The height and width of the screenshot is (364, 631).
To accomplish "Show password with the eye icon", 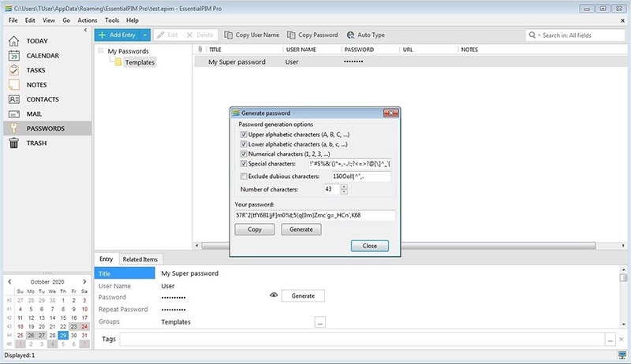I will pos(274,295).
